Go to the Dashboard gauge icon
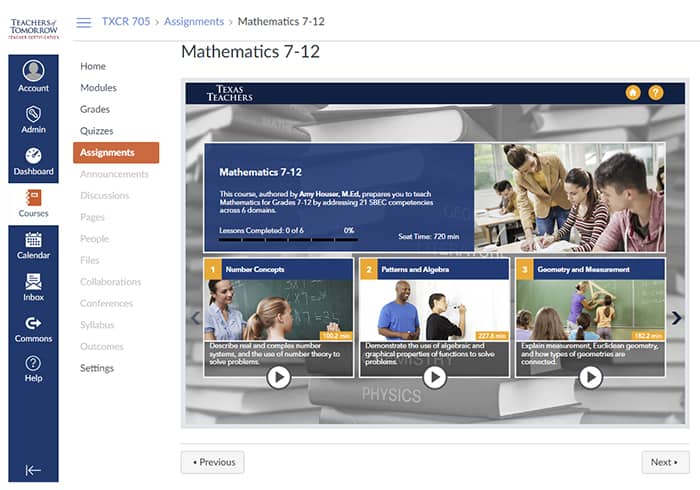This screenshot has height=490, width=700. pos(33,155)
